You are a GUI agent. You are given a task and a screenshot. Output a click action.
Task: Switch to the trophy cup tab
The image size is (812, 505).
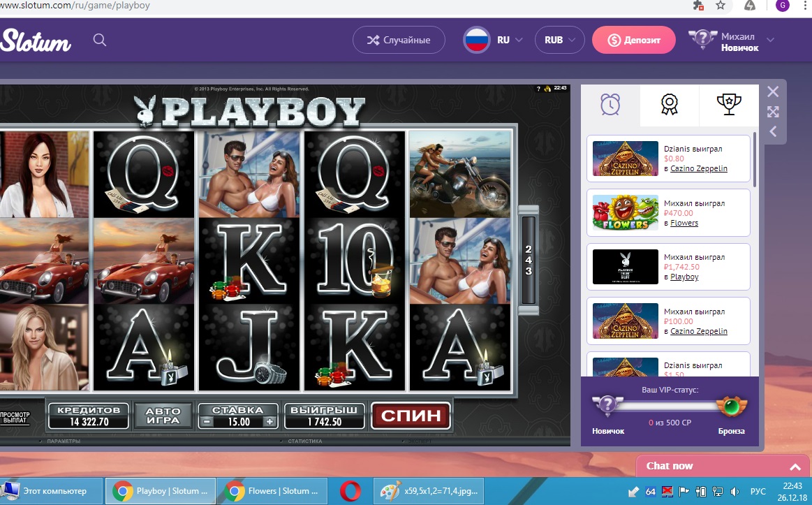click(x=729, y=105)
